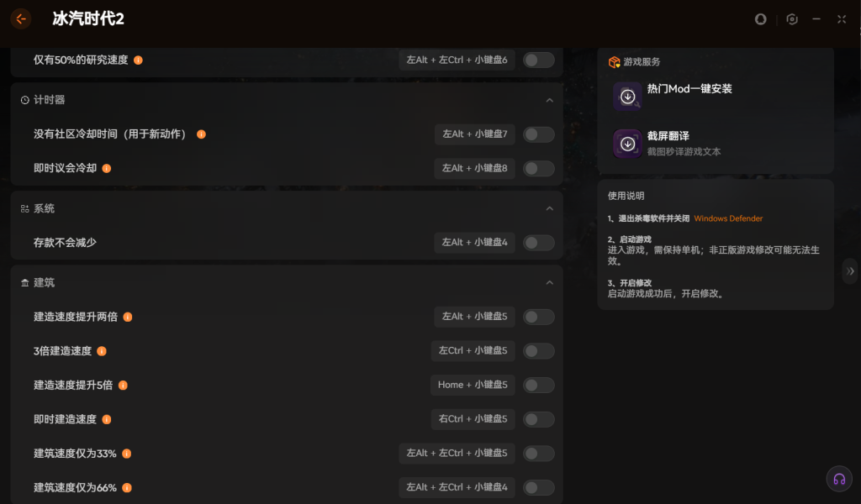Click the headset customer support icon

tap(838, 479)
